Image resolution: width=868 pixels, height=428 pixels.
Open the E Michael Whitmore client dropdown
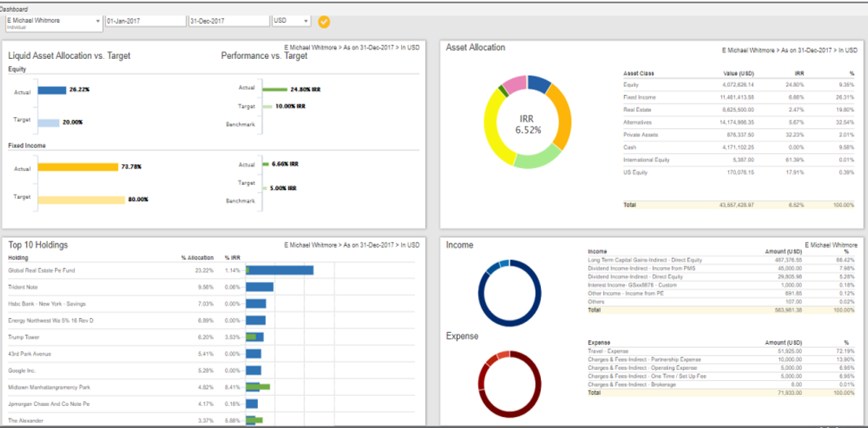pyautogui.click(x=53, y=21)
